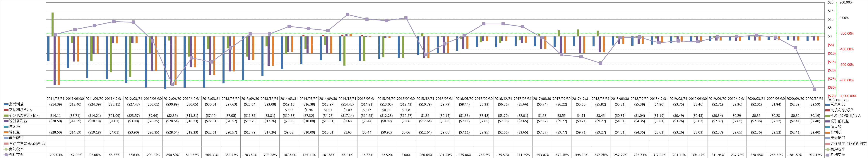This screenshot has height=158, width=868.
Task: Click the 2015/12/31 date column header
Action: 426,99
